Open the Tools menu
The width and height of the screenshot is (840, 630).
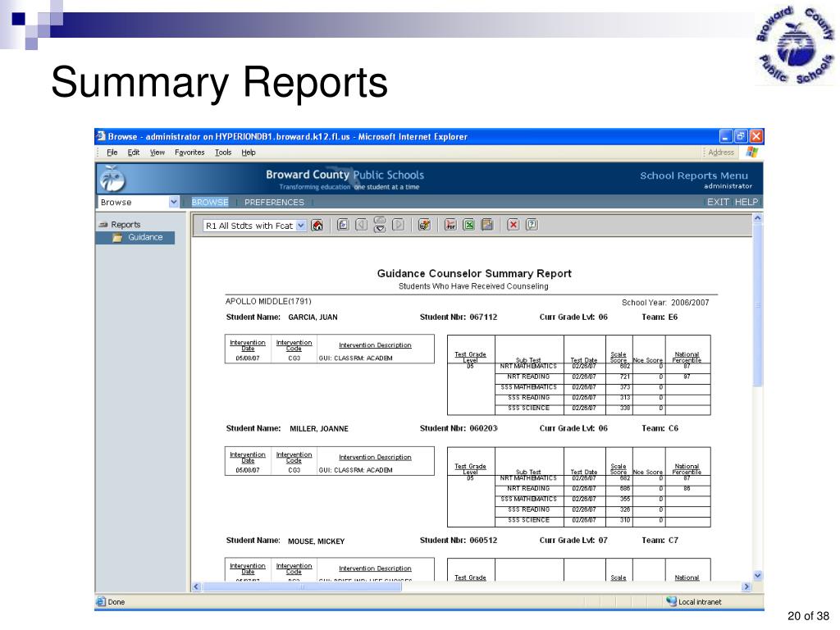pos(223,153)
